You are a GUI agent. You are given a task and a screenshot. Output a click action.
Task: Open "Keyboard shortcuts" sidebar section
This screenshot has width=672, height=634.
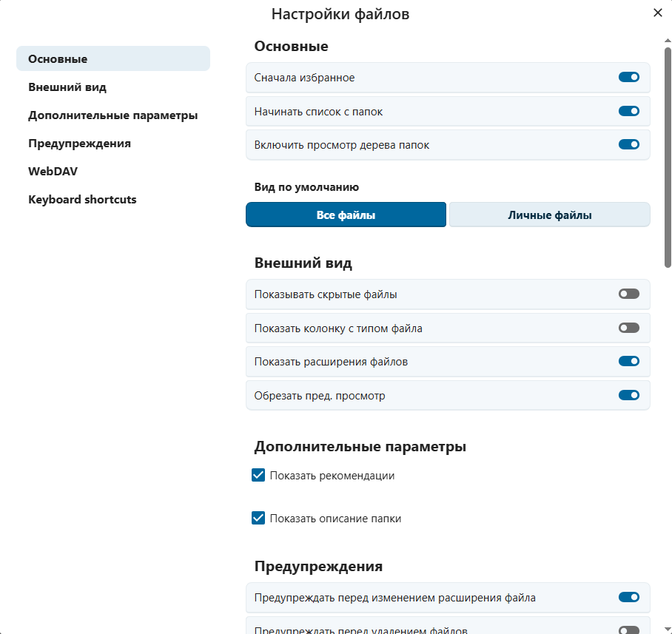(x=82, y=200)
